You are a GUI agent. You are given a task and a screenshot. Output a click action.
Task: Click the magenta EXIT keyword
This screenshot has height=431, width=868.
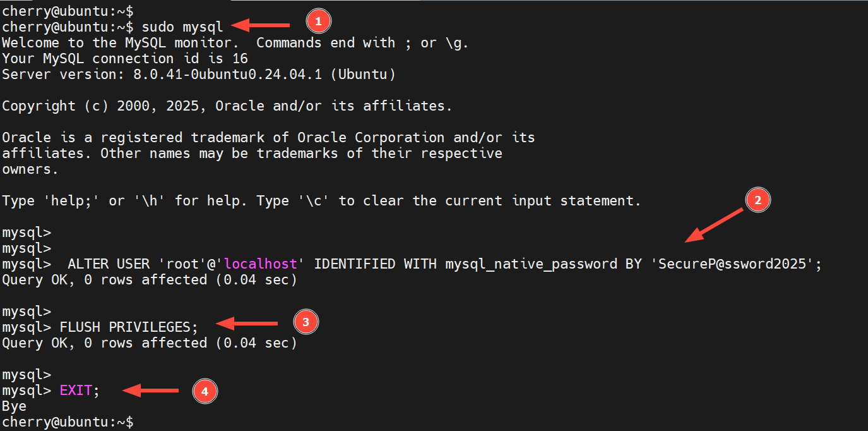[x=76, y=391]
